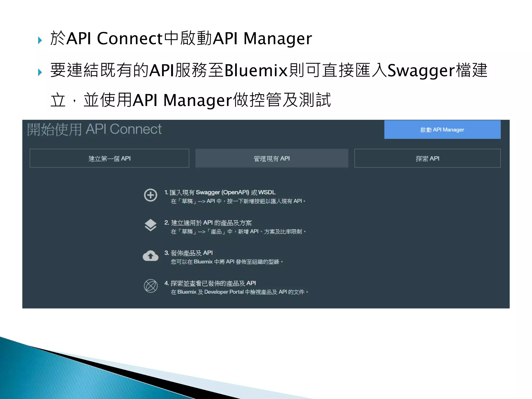Select step text 4. 探索並查看已發佈的產品及 API
The width and height of the screenshot is (532, 399).
click(x=210, y=283)
